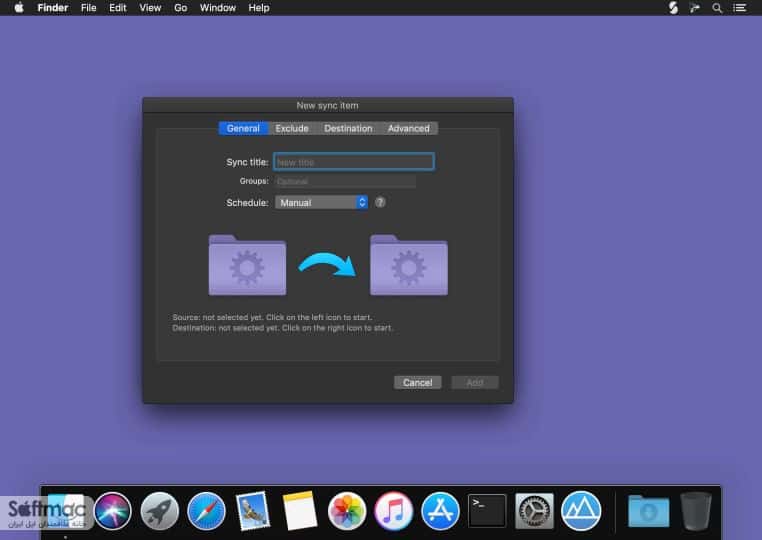
Task: Open the File menu in the menu bar
Action: tap(88, 8)
